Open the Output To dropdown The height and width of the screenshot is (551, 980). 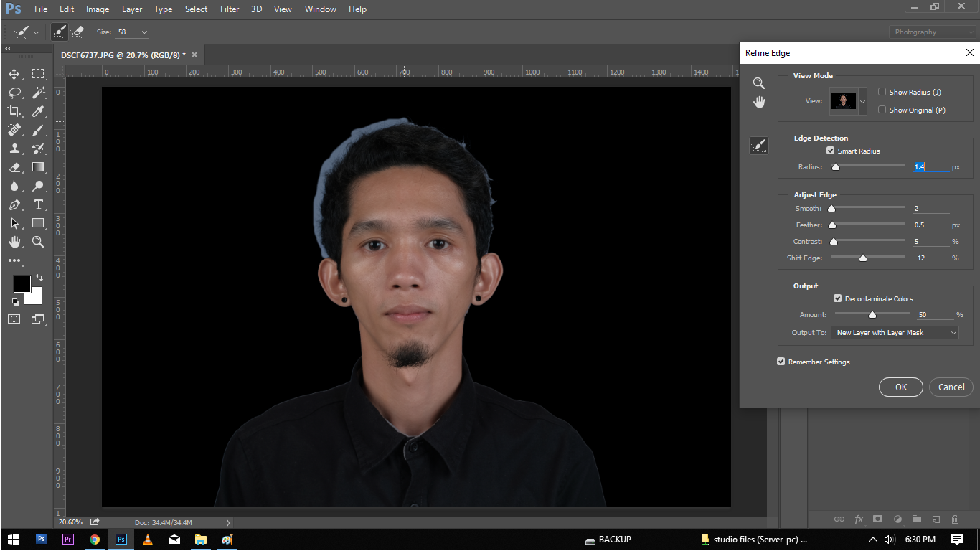894,333
